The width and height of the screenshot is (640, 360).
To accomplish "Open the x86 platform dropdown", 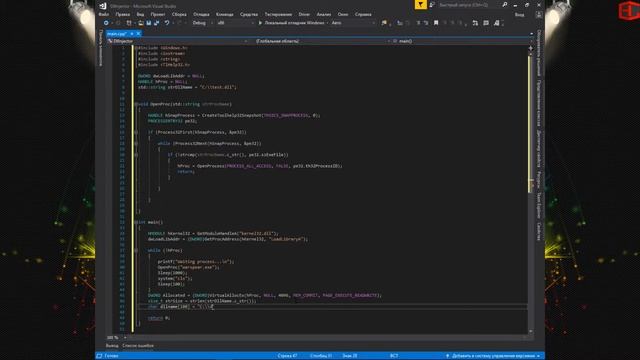I will pos(236,23).
